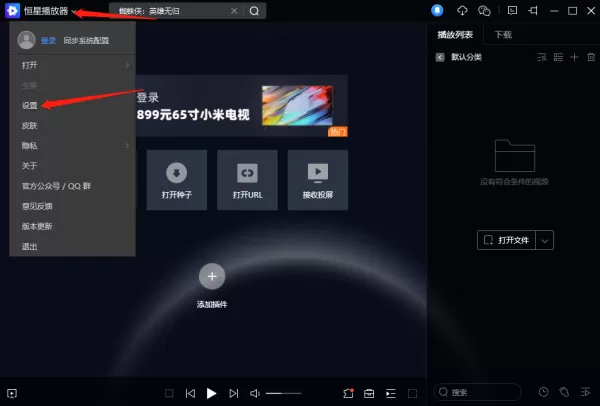Click the playlist 搜索 input field
Screen dimensions: 600x406
coord(477,392)
